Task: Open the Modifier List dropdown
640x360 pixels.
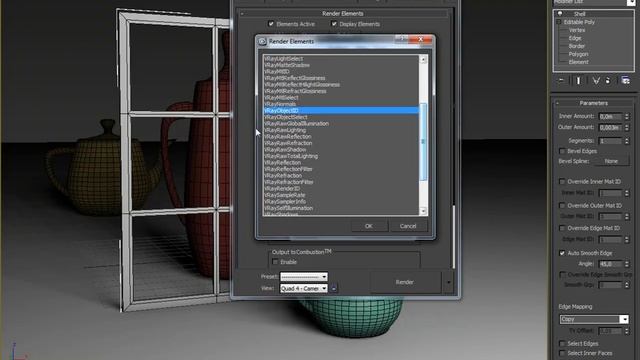Action: [631, 2]
